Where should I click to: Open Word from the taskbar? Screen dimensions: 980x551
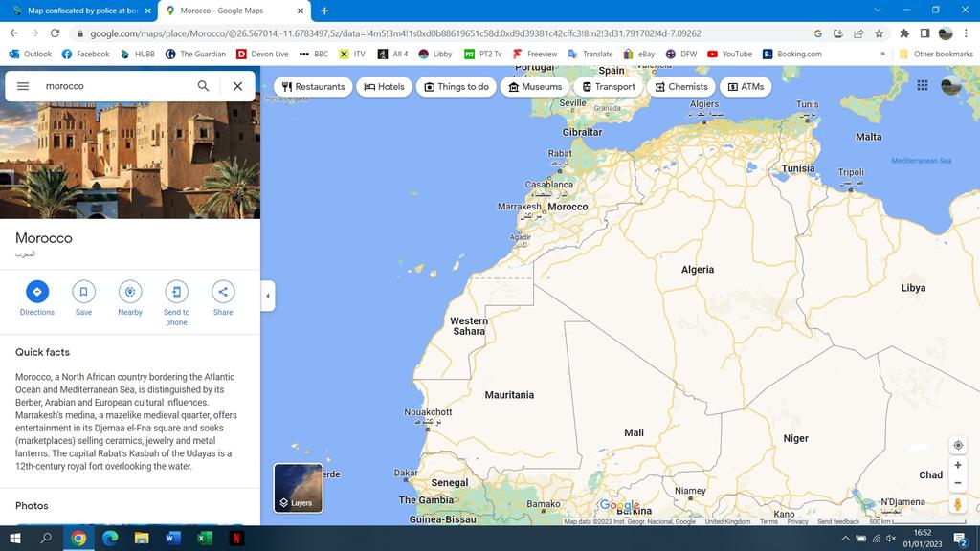pos(173,538)
